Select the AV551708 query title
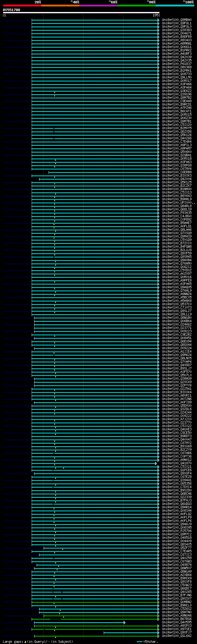This screenshot has height=644, width=197. pyautogui.click(x=12, y=10)
